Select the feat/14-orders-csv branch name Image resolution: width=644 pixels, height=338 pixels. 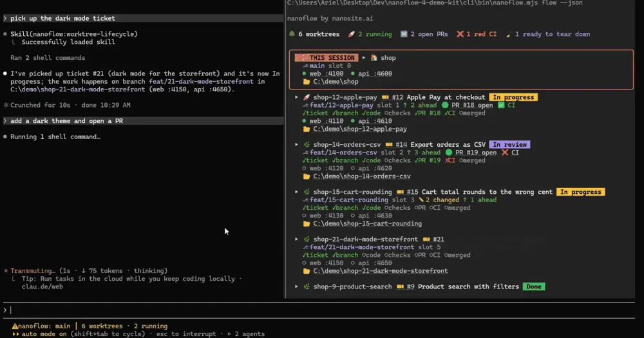(343, 153)
